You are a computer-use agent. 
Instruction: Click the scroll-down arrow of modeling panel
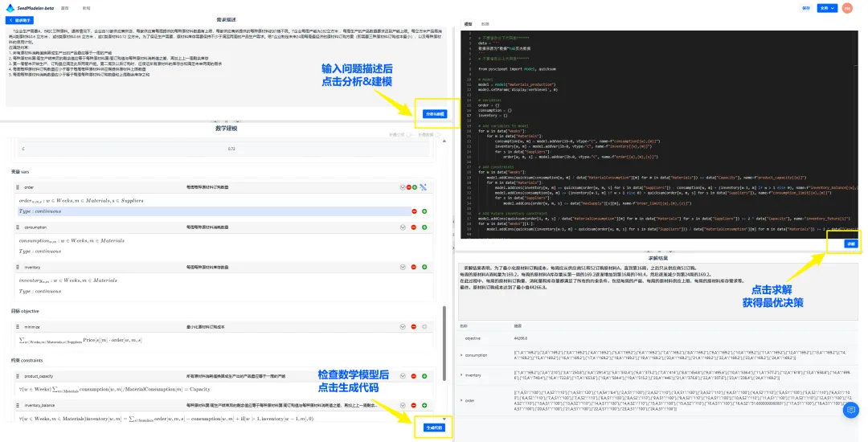tap(444, 419)
